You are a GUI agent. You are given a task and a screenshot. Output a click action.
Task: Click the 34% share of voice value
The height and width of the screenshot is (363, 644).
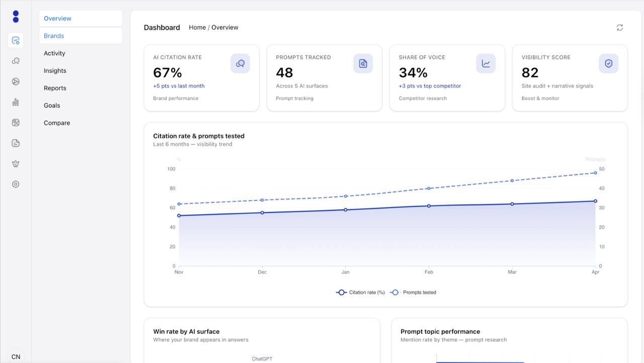413,72
